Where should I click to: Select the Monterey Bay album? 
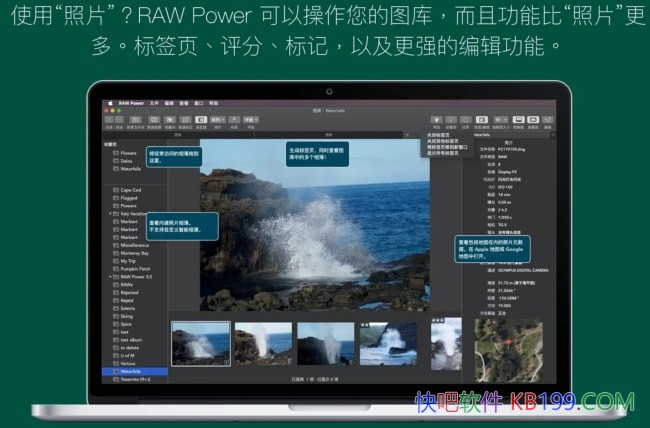pyautogui.click(x=132, y=254)
